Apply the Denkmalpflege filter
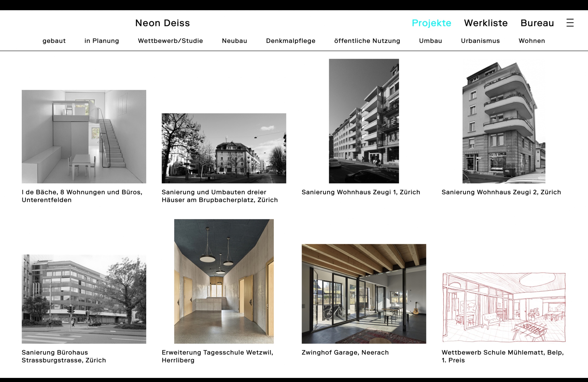The width and height of the screenshot is (588, 382). [290, 41]
